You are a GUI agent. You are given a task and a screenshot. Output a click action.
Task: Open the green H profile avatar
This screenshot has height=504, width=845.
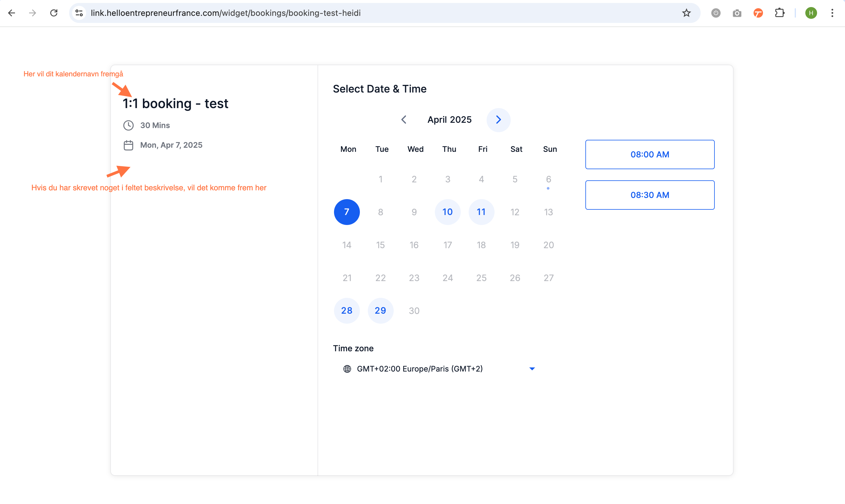(811, 13)
